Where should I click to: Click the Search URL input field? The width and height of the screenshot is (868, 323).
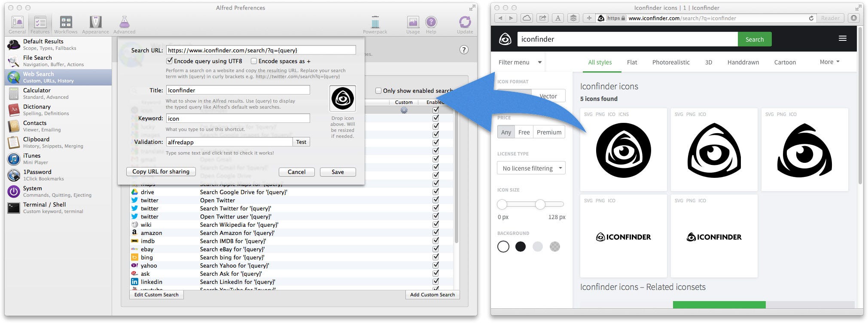click(261, 50)
